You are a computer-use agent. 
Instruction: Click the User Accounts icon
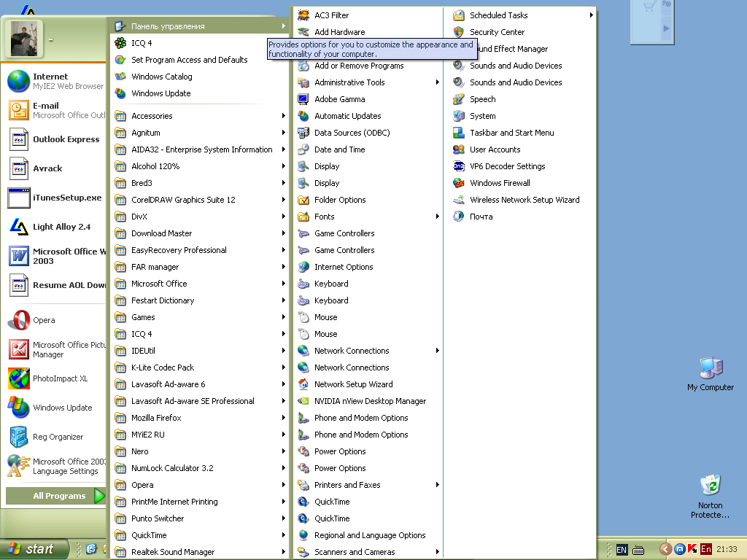[459, 149]
